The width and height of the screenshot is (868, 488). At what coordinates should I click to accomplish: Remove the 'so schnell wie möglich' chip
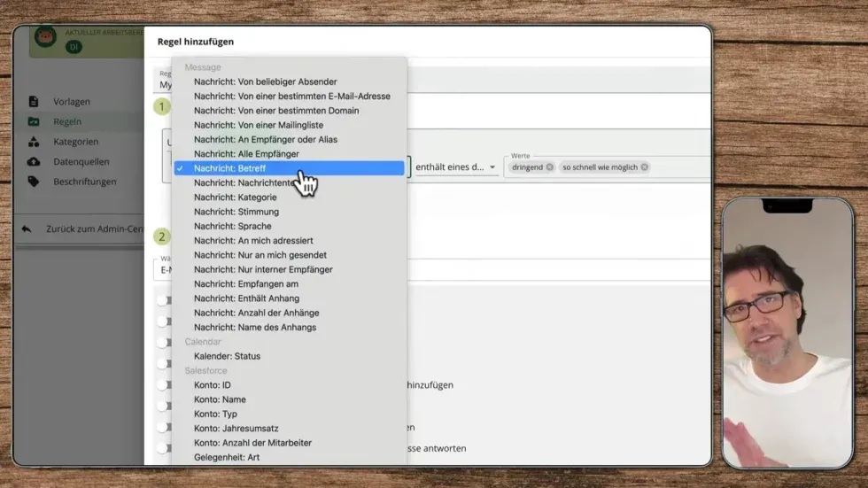tap(644, 167)
